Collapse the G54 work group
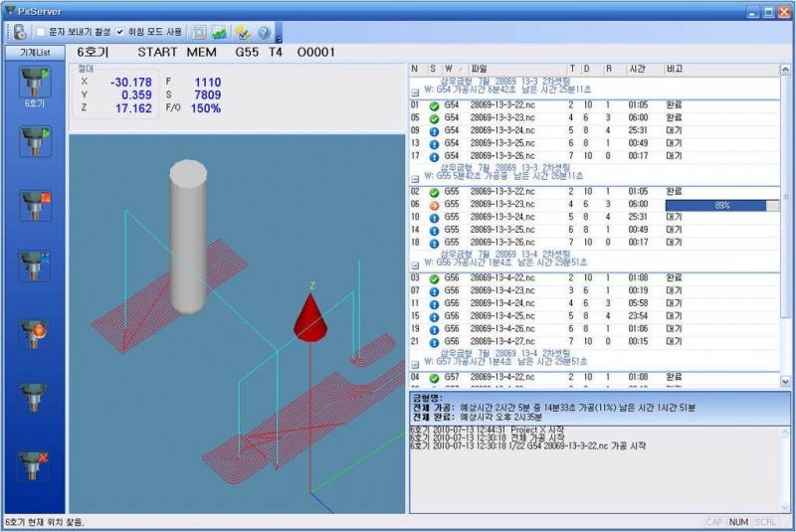Image resolution: width=796 pixels, height=532 pixels. (x=415, y=90)
